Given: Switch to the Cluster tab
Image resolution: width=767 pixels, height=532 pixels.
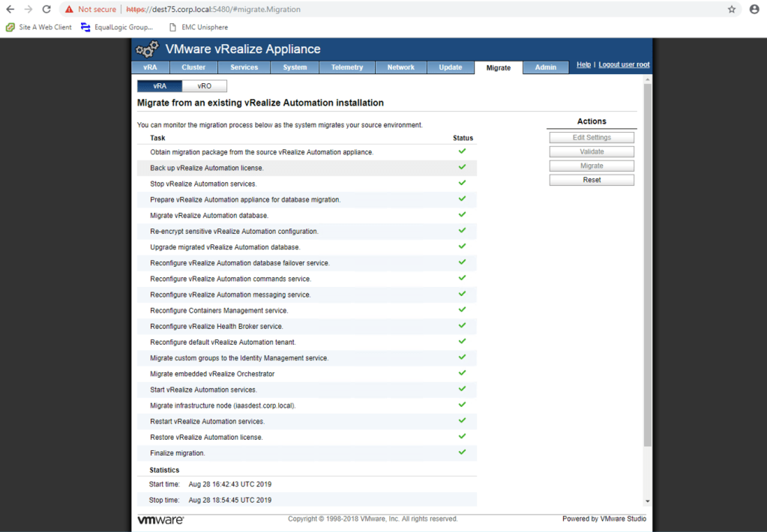Looking at the screenshot, I should pos(193,67).
